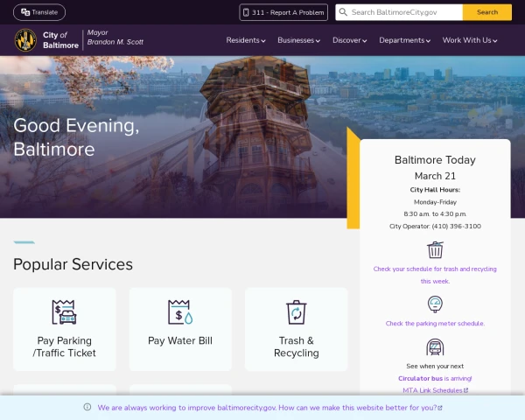Expand the Residents chevron arrow
The image size is (525, 420).
click(263, 41)
